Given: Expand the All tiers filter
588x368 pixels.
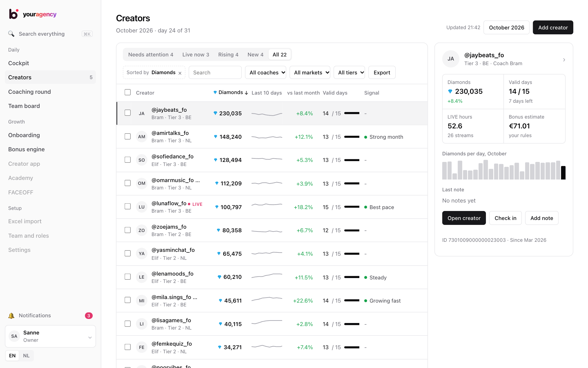Looking at the screenshot, I should [x=349, y=73].
